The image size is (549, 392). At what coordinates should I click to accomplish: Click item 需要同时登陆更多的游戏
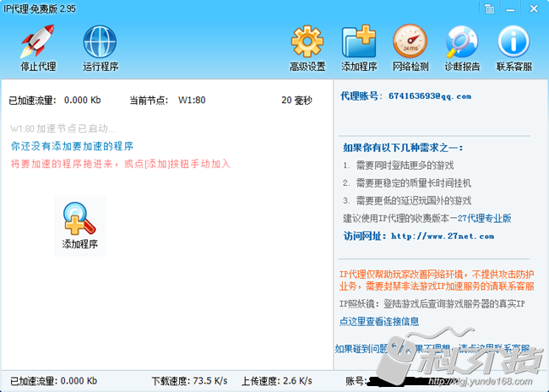point(405,166)
